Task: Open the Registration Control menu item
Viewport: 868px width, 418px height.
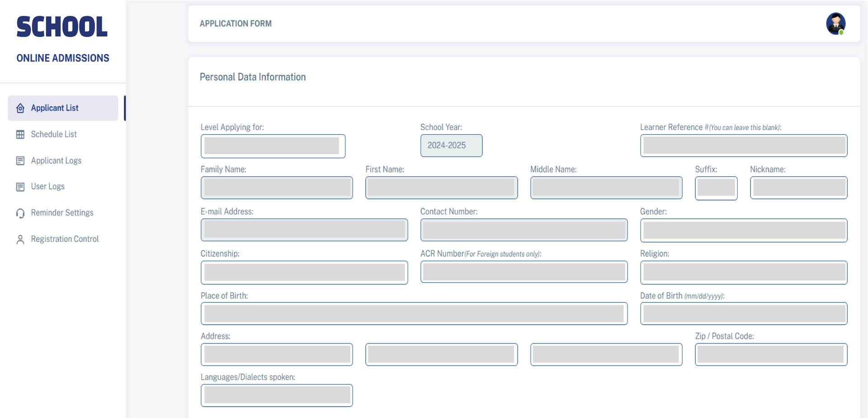Action: [65, 239]
